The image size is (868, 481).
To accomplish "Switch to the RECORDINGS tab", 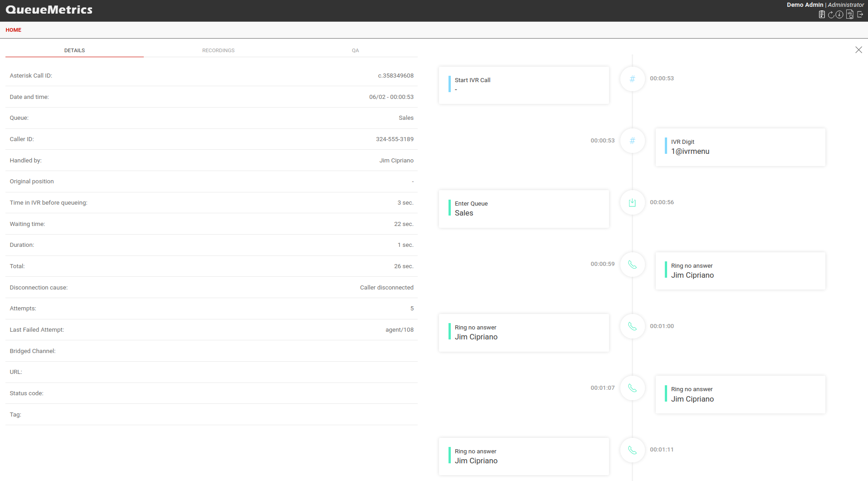I will tap(218, 50).
